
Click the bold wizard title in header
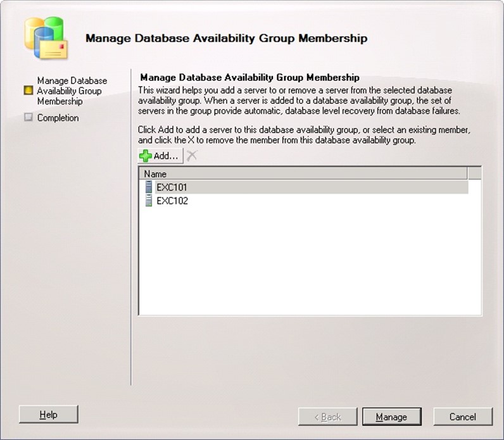pyautogui.click(x=226, y=39)
